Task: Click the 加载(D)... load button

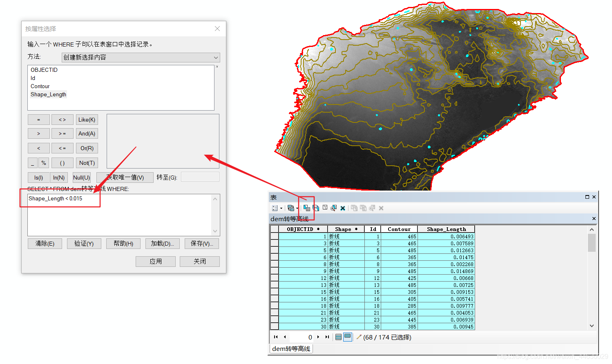Action: coord(163,244)
